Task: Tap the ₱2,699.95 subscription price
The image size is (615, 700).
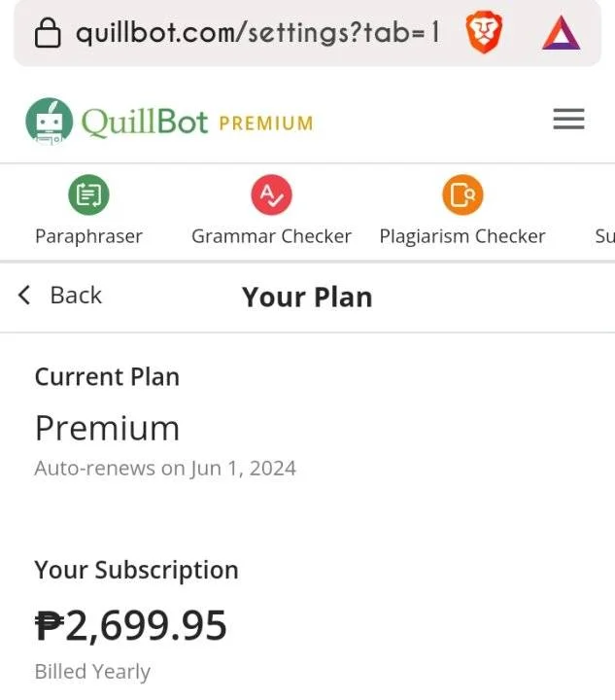Action: point(130,626)
